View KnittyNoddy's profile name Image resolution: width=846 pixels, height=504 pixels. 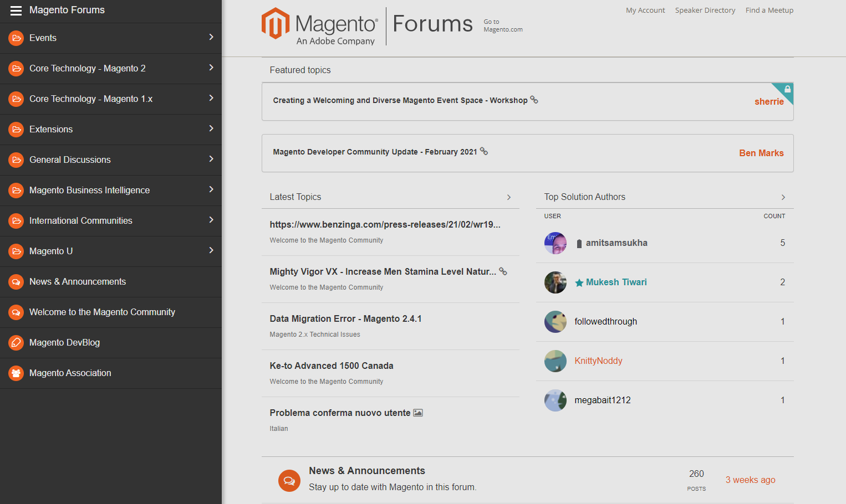[x=598, y=361]
